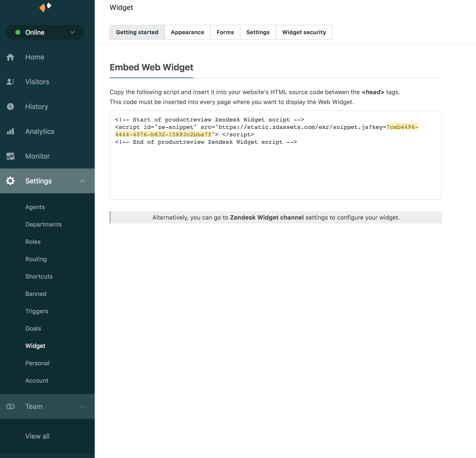Click the green Online status dot
The width and height of the screenshot is (476, 458).
point(18,32)
